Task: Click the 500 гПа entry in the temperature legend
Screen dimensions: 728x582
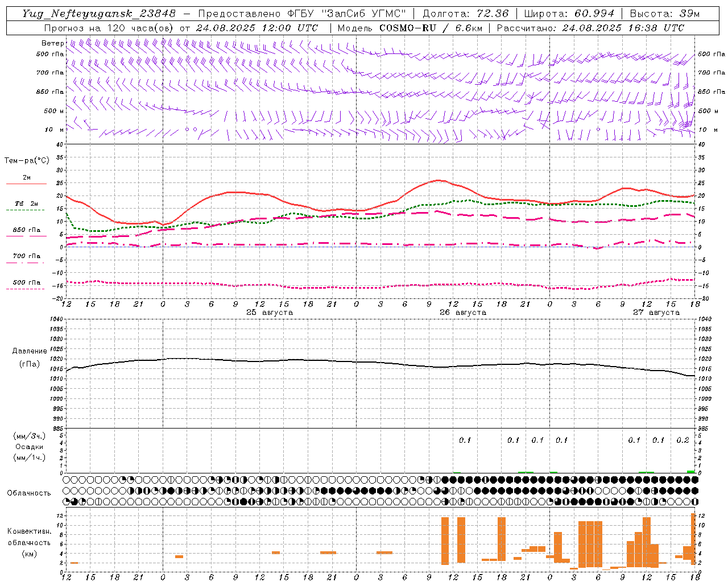Action: pos(26,282)
